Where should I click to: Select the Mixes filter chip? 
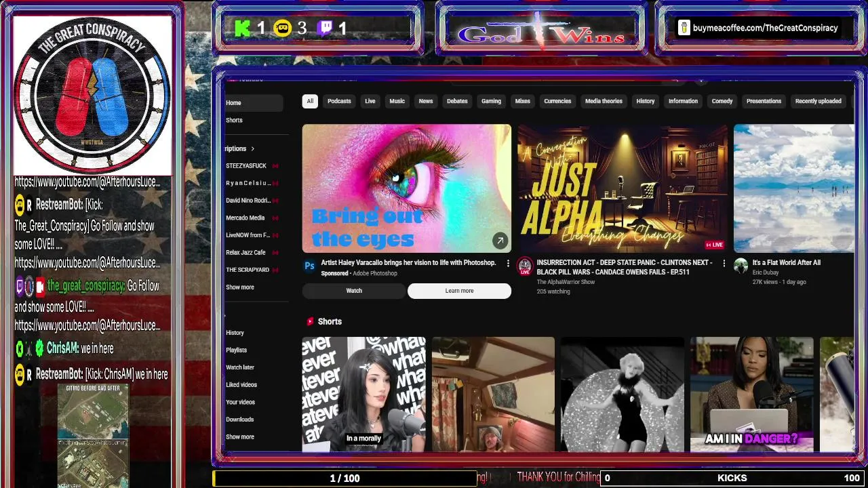tap(522, 101)
